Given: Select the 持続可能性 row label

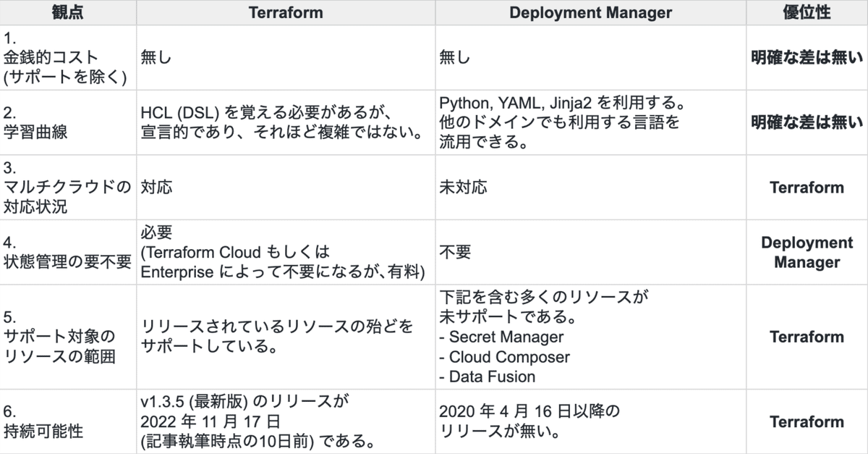Looking at the screenshot, I should click(68, 421).
